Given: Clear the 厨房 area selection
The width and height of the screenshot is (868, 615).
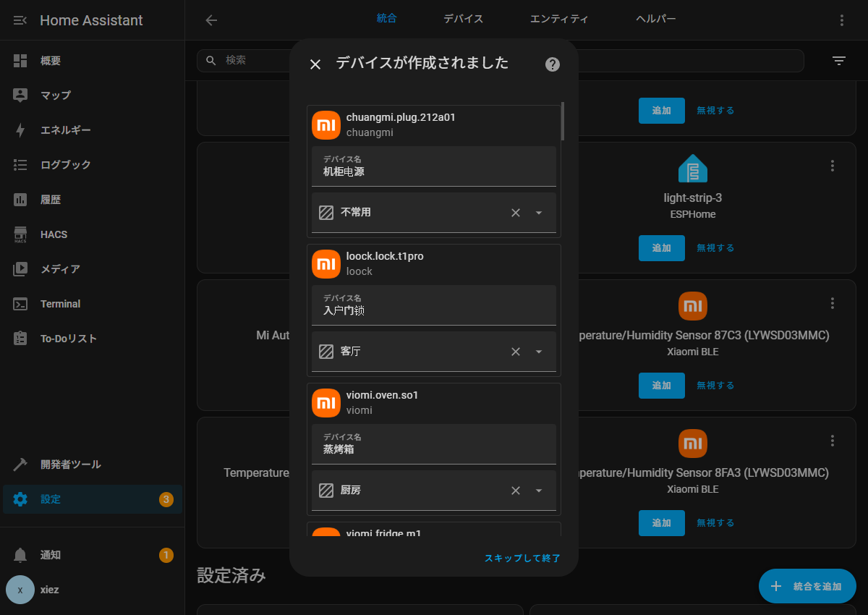Looking at the screenshot, I should tap(516, 491).
